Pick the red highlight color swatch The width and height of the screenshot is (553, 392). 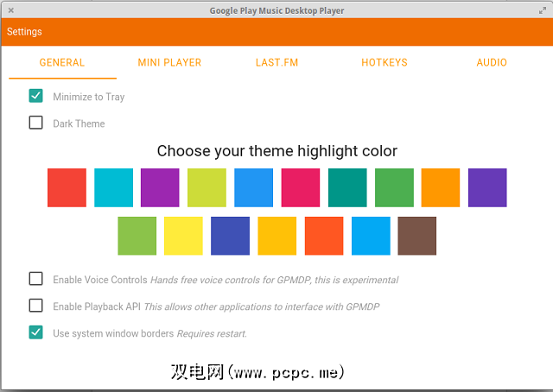pyautogui.click(x=67, y=187)
